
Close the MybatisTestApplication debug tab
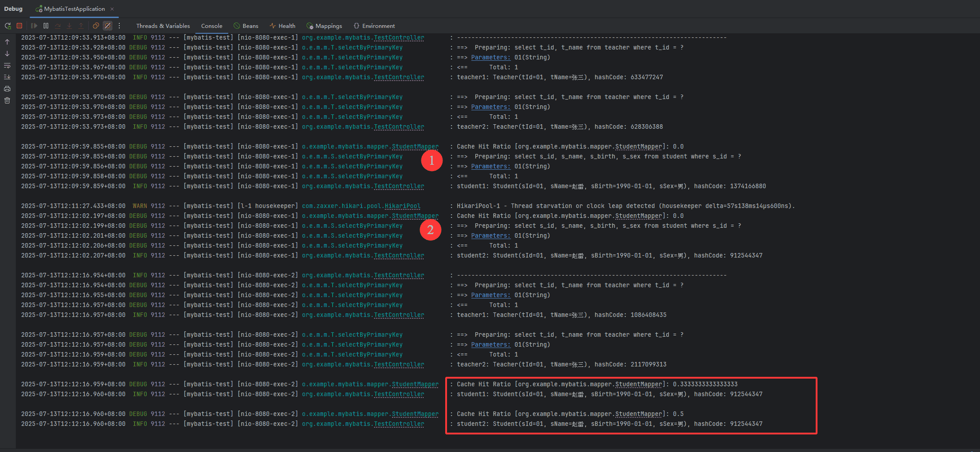click(x=112, y=9)
